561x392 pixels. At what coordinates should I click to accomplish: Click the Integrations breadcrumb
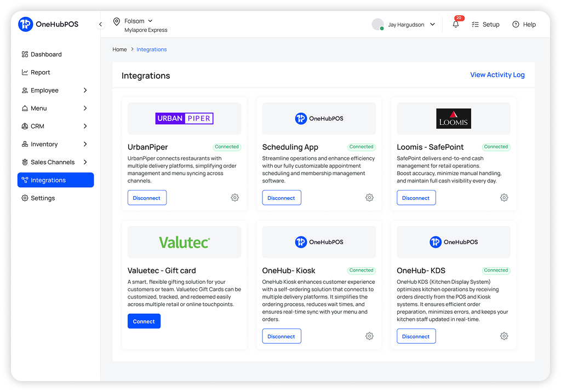(151, 49)
